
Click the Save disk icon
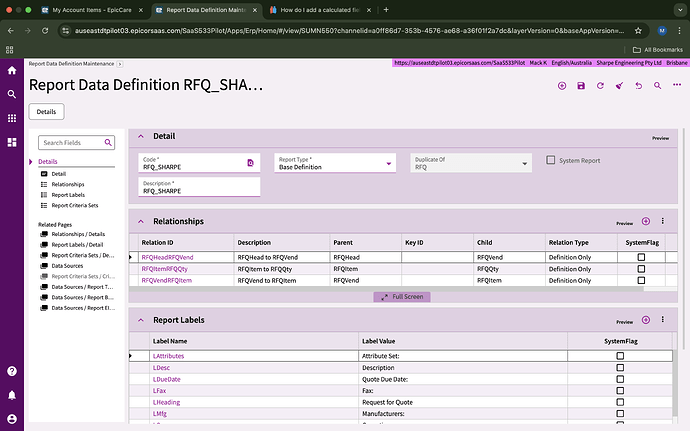click(581, 86)
